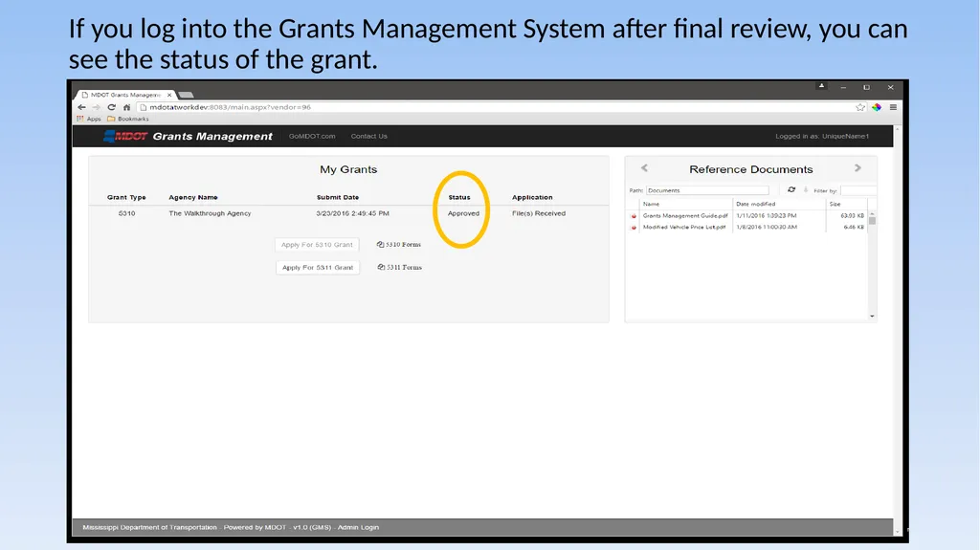Click the date 1/11/2016 1:39:23 PM
The height and width of the screenshot is (550, 980).
click(x=767, y=215)
